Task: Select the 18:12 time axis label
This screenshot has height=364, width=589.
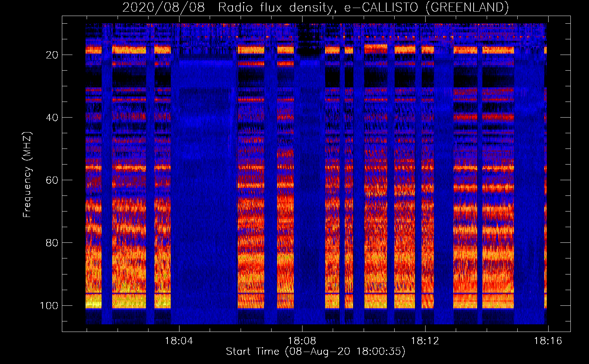Action: point(425,341)
